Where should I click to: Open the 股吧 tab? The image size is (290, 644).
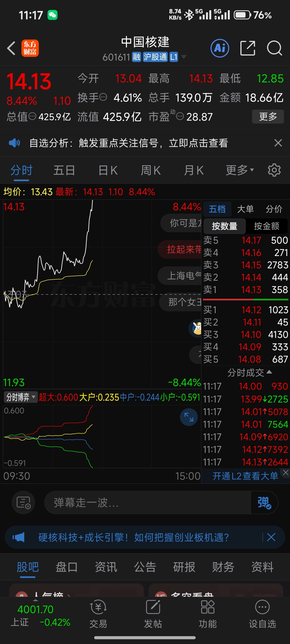click(x=28, y=567)
